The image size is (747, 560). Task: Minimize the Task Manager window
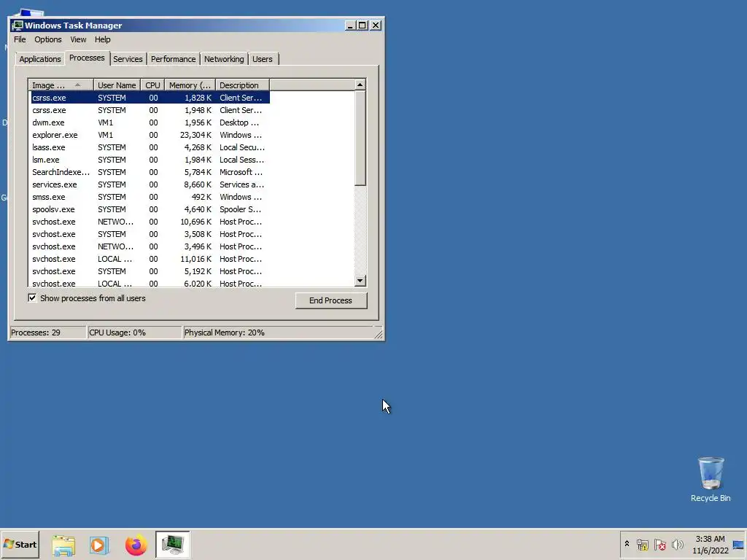[350, 26]
